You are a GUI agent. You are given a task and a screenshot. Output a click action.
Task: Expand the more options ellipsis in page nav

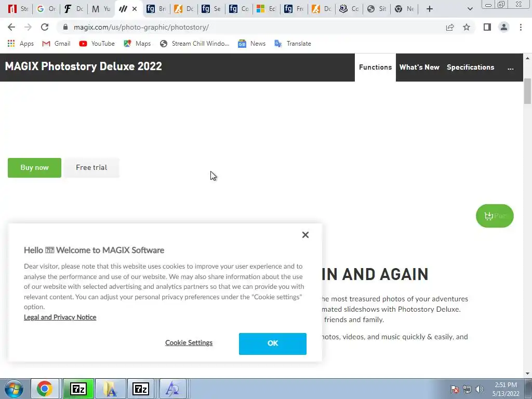510,68
